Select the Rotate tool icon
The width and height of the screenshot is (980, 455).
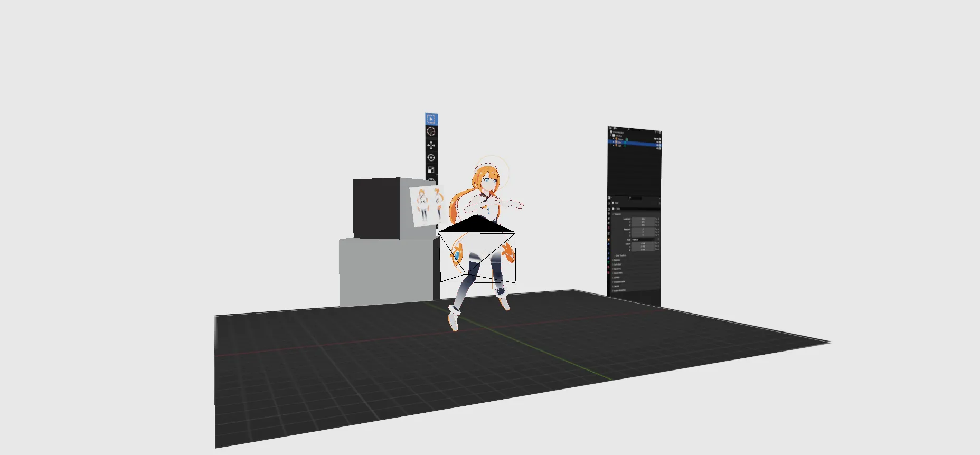[431, 157]
